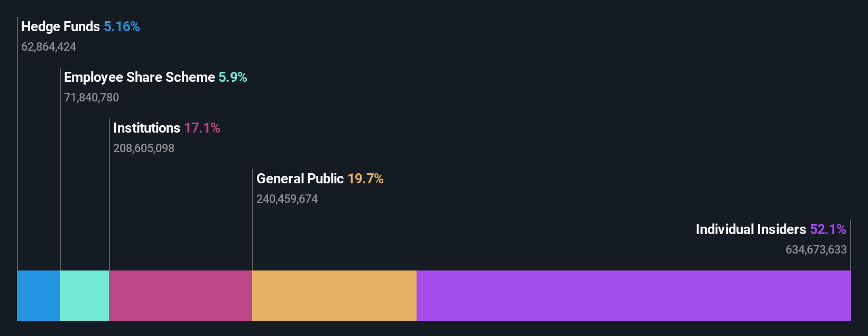The width and height of the screenshot is (868, 336).
Task: Click the pink Institutions bar segment
Action: (180, 296)
